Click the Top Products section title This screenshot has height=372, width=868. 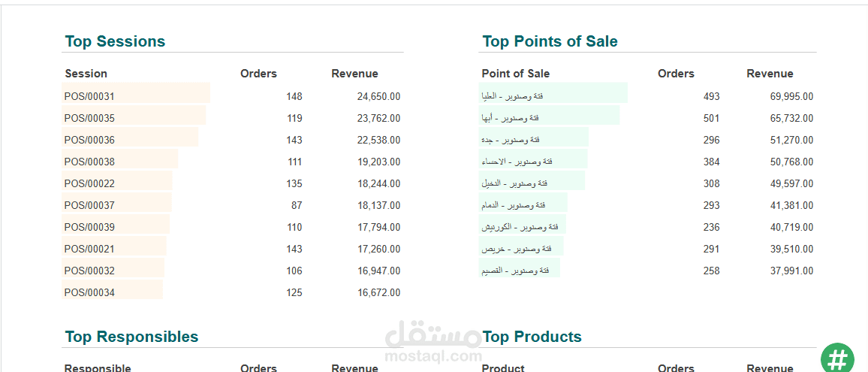point(532,337)
